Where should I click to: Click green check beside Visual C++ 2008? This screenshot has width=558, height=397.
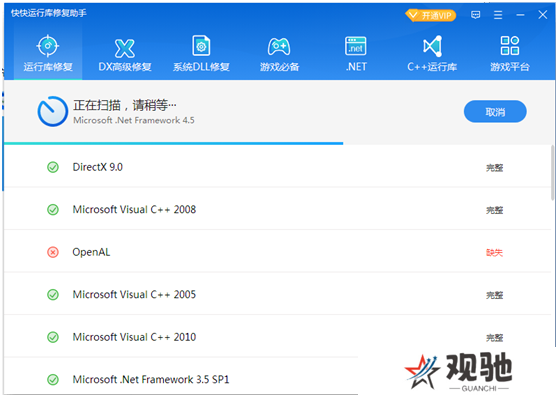(x=53, y=210)
